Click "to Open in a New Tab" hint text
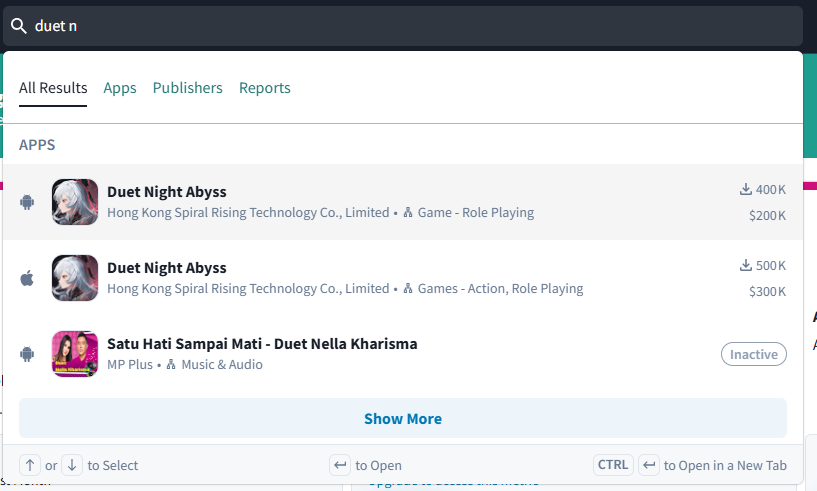This screenshot has height=491, width=817. click(x=725, y=465)
